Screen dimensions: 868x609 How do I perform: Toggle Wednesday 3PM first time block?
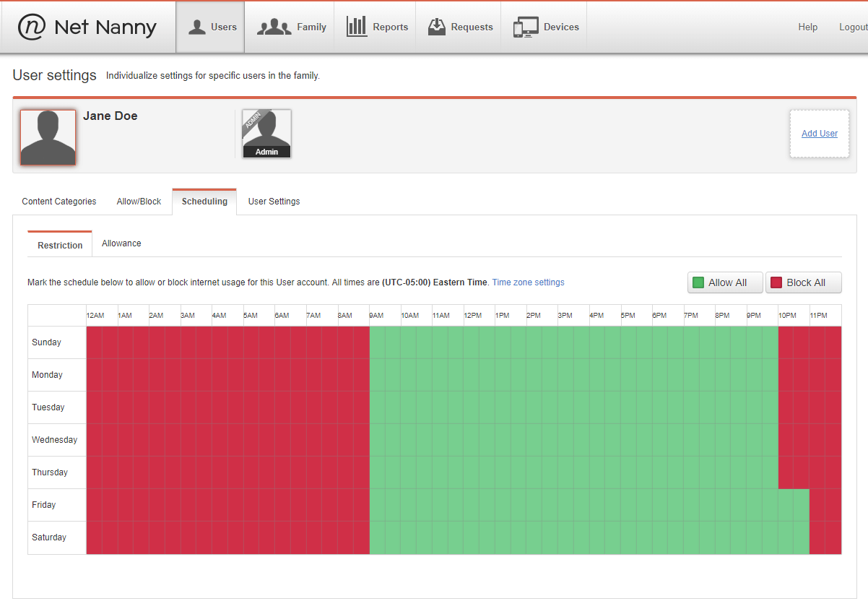pos(565,440)
